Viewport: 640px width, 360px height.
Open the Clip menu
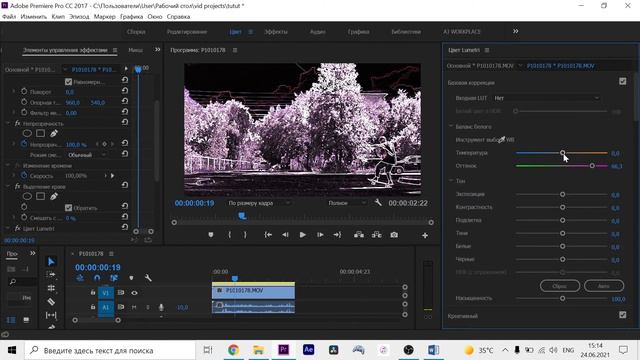click(58, 17)
